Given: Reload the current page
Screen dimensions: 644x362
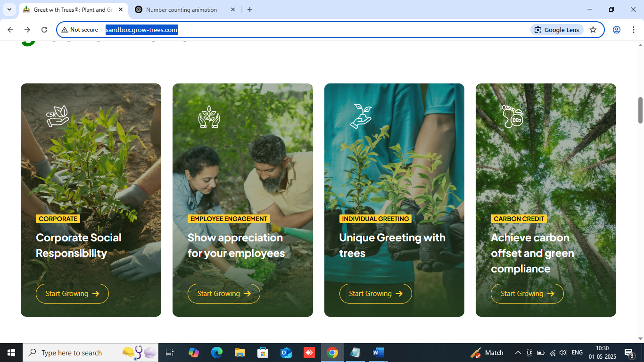Looking at the screenshot, I should coord(44,30).
